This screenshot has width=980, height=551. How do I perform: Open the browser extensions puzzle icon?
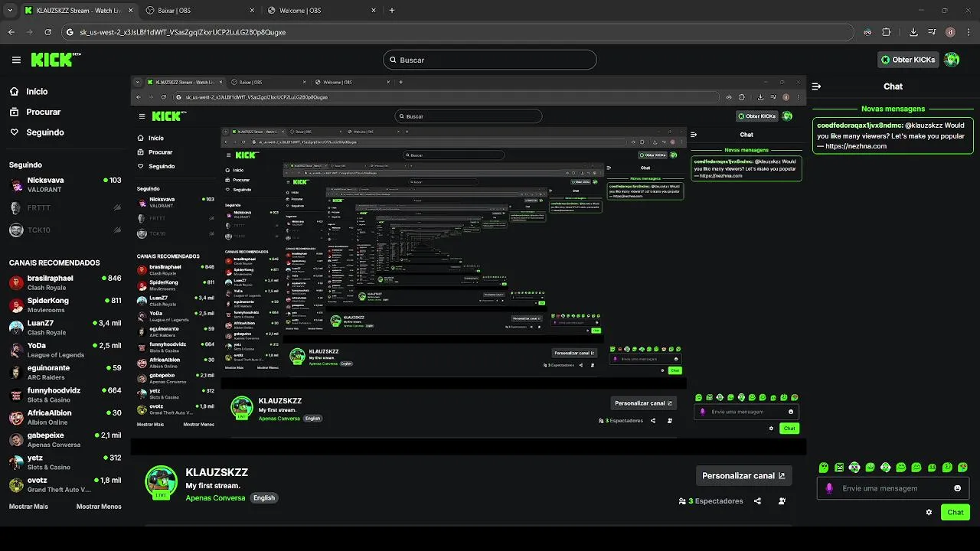(887, 32)
